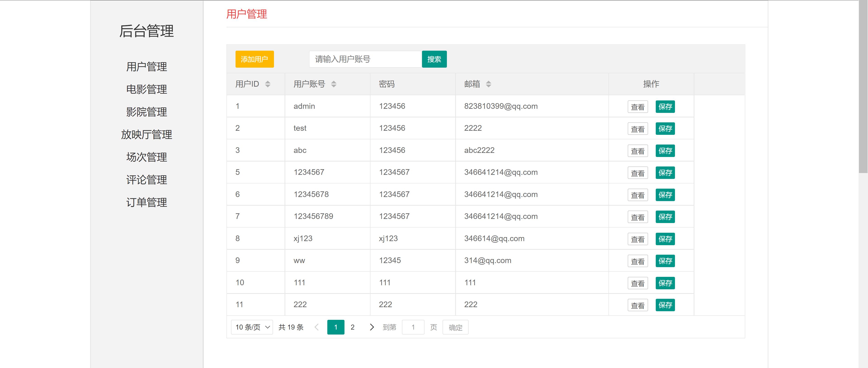Click 确定 to jump to page
Image resolution: width=868 pixels, height=368 pixels.
pyautogui.click(x=455, y=327)
